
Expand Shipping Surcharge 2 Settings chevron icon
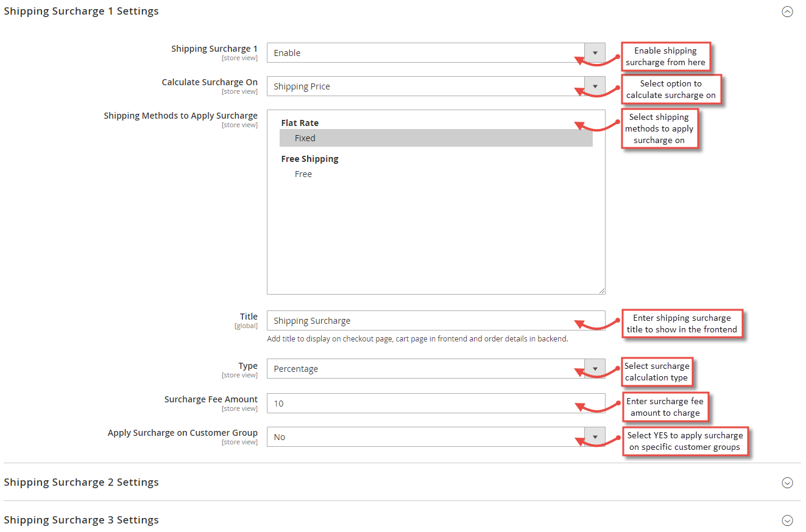click(x=787, y=483)
